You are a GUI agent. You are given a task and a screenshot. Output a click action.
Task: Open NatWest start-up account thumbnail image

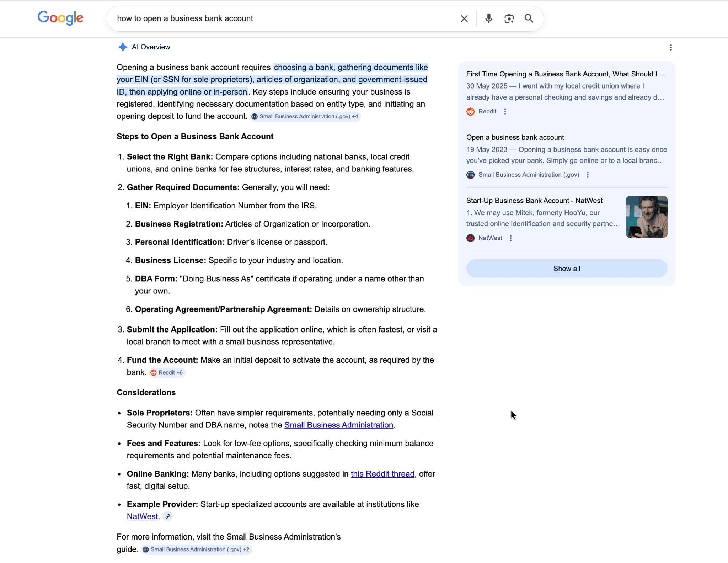point(646,217)
